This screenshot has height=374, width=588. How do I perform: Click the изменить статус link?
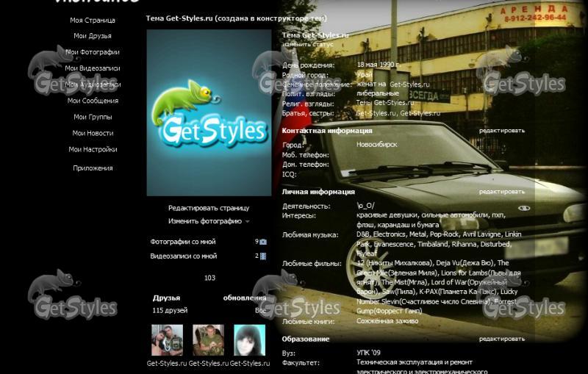(307, 44)
